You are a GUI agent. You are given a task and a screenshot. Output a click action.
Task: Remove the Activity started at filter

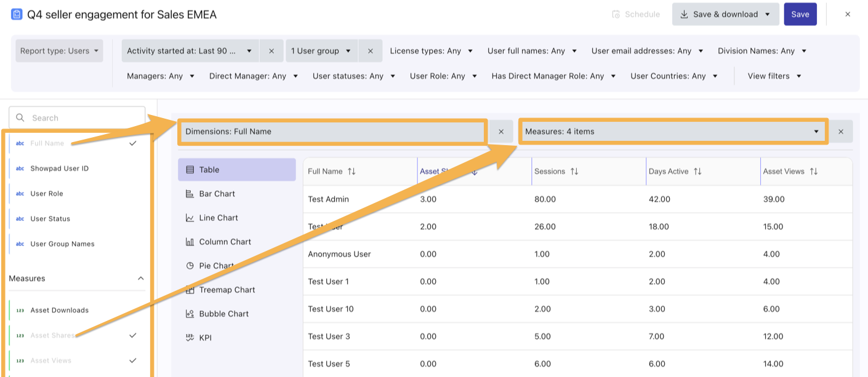tap(271, 51)
